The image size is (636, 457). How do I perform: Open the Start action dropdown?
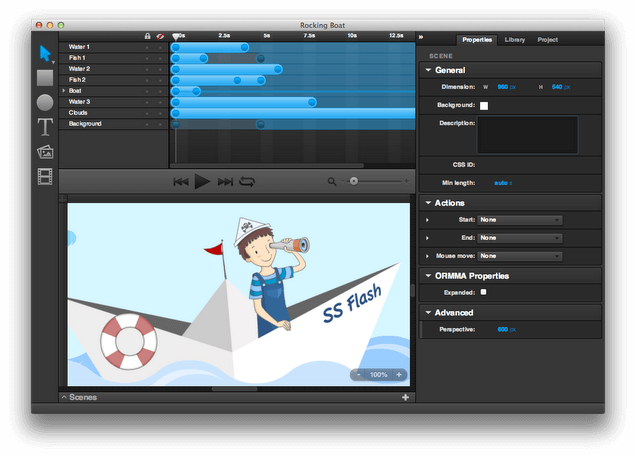520,220
